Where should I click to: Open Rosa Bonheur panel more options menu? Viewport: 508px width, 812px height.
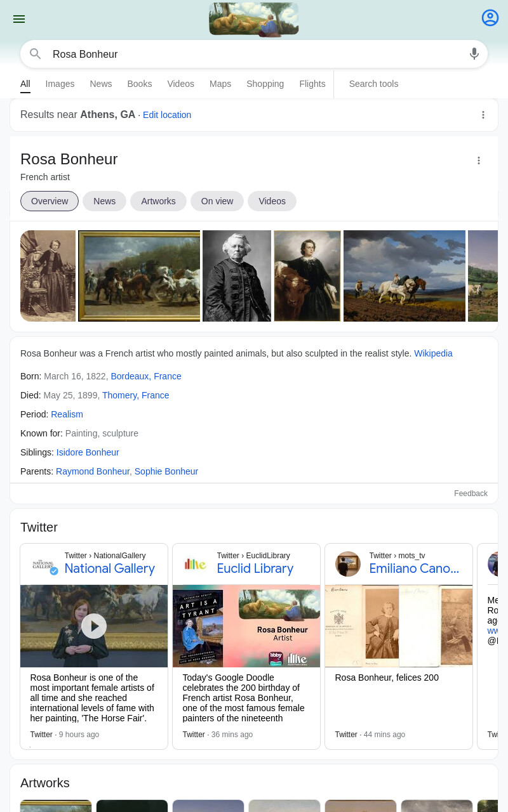point(479,160)
